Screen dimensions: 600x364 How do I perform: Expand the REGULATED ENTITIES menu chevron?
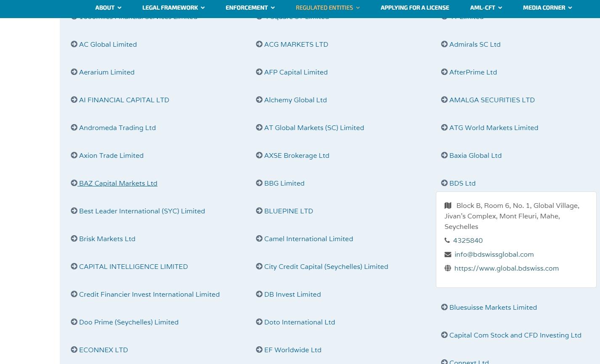358,8
